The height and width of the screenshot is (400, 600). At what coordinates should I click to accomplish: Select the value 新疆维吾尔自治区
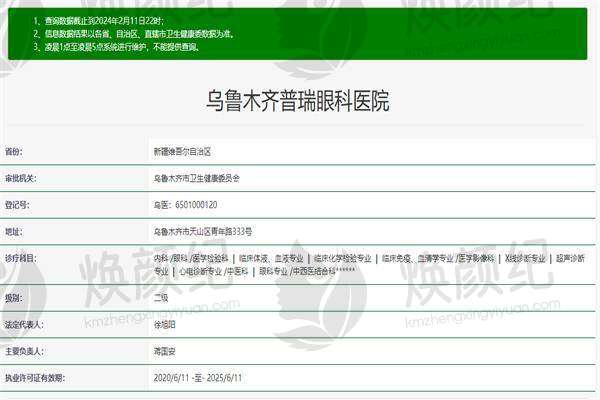point(182,152)
